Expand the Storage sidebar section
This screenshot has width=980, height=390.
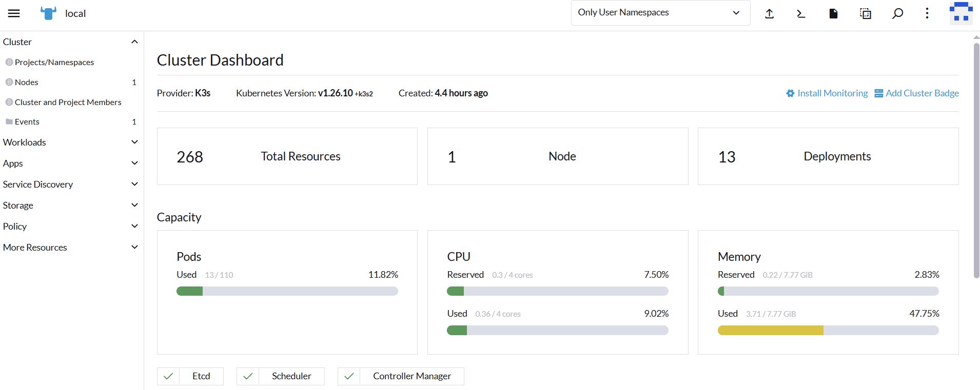point(134,206)
